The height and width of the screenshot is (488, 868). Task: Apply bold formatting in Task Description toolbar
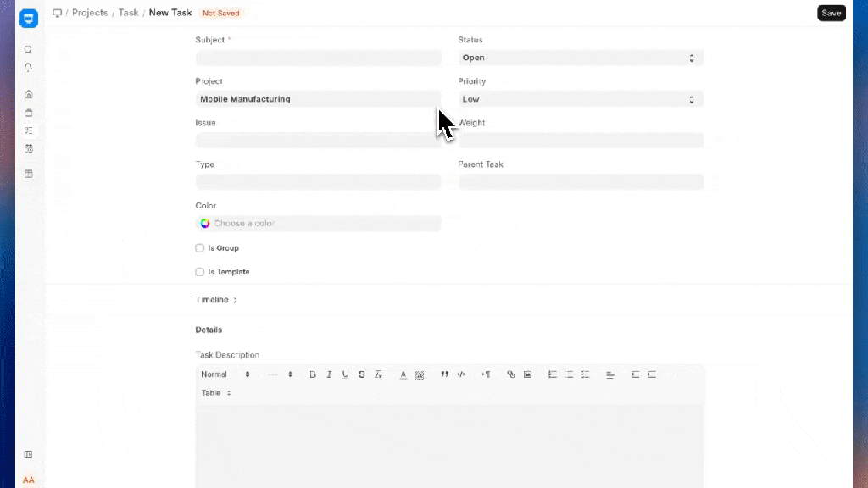coord(312,374)
